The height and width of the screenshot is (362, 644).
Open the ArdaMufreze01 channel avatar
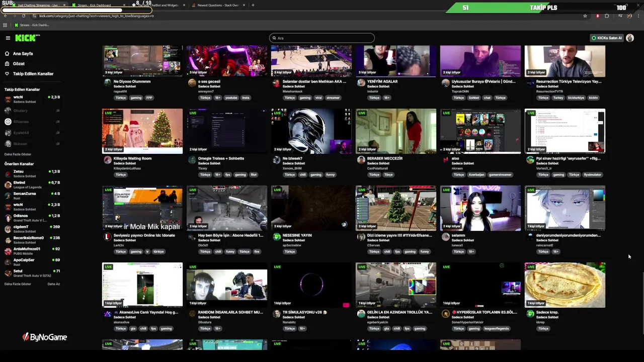8,251
